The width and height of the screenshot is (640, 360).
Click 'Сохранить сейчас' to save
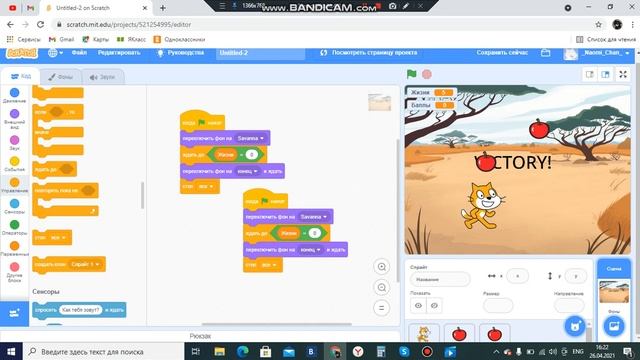click(x=502, y=53)
